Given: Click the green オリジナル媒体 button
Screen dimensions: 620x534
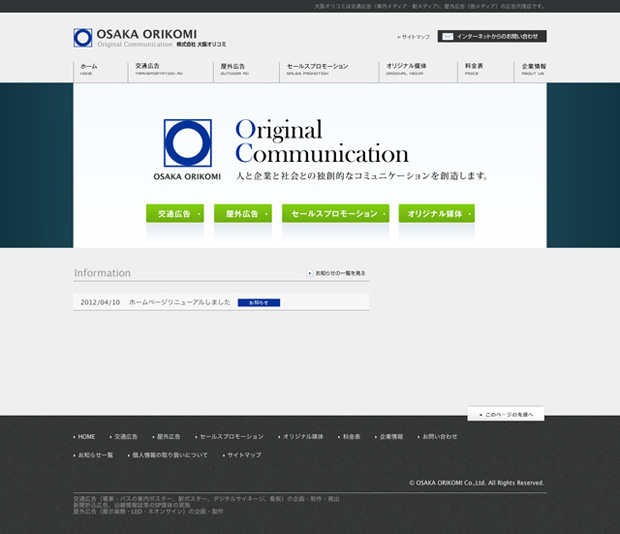Looking at the screenshot, I should click(x=437, y=213).
